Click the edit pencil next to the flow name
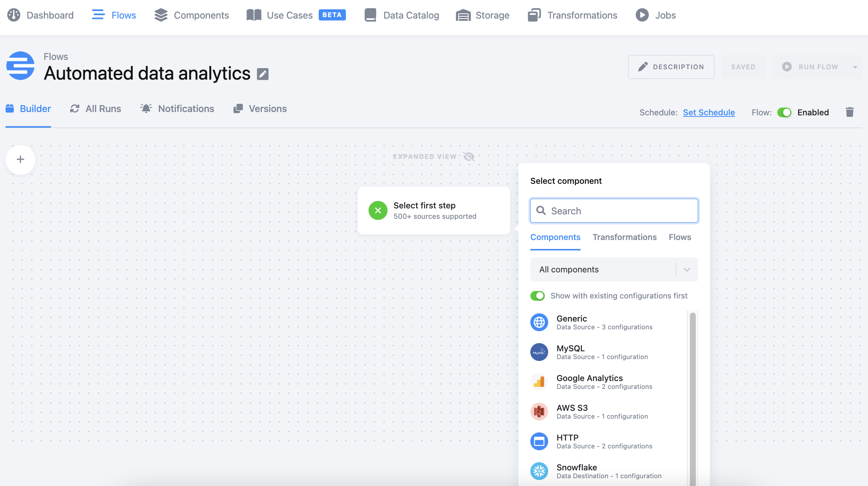 263,74
